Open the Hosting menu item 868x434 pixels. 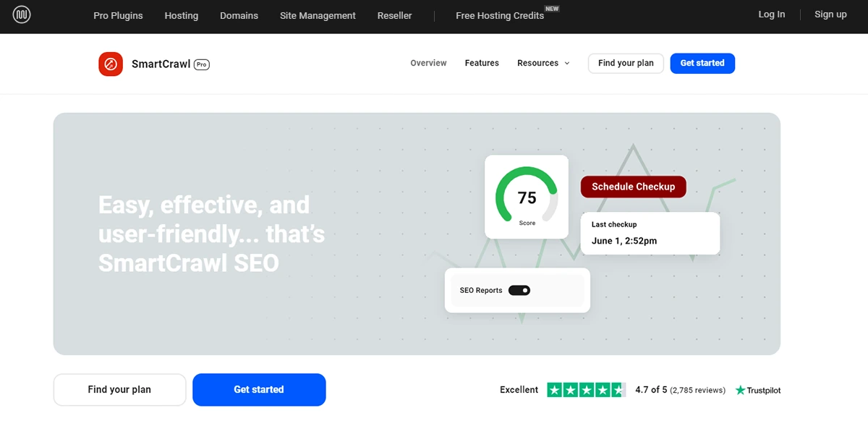coord(182,15)
